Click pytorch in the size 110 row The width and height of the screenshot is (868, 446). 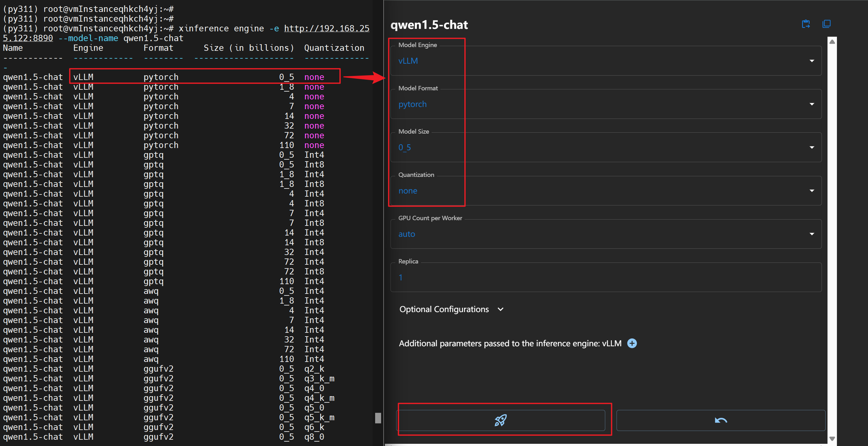pos(161,145)
